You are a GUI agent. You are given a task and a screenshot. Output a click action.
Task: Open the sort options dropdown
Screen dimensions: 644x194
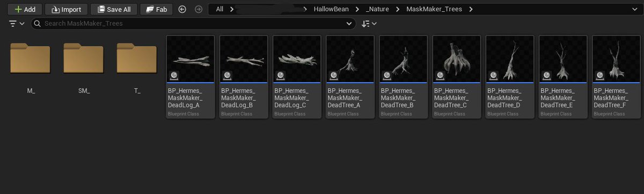[x=369, y=24]
